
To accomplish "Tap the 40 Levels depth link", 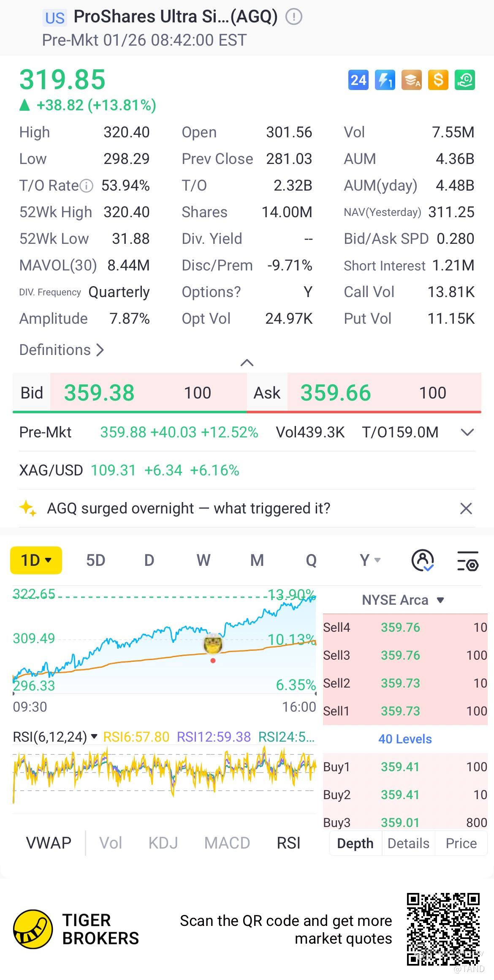I will [x=405, y=739].
